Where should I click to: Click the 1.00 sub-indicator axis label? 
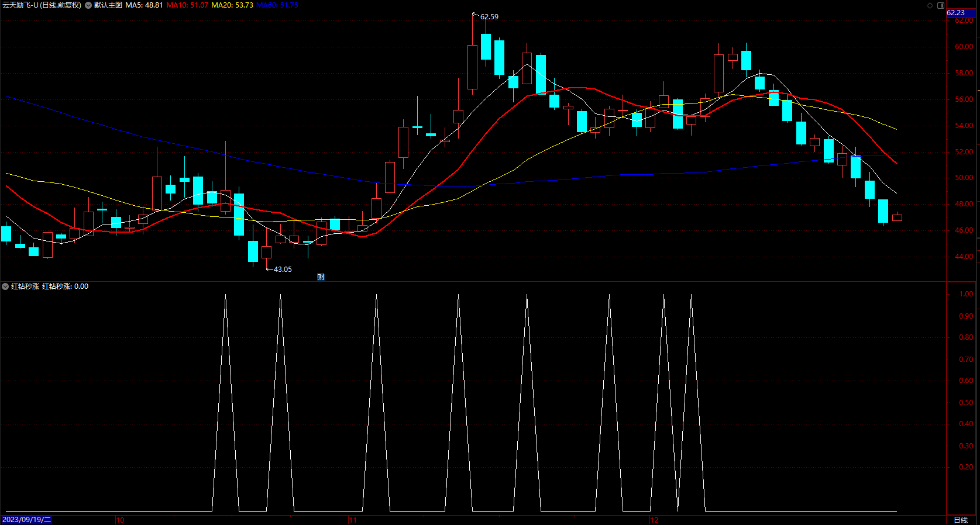[967, 294]
